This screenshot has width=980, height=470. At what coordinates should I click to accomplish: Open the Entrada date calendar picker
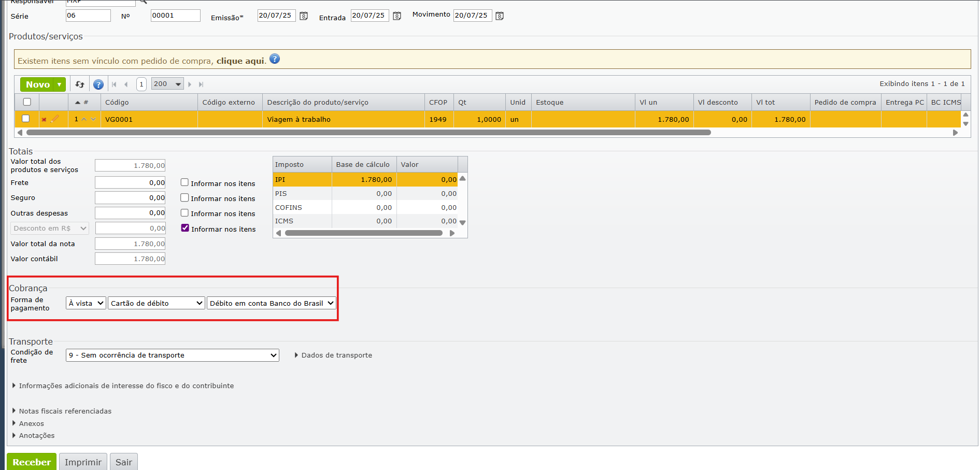[397, 16]
